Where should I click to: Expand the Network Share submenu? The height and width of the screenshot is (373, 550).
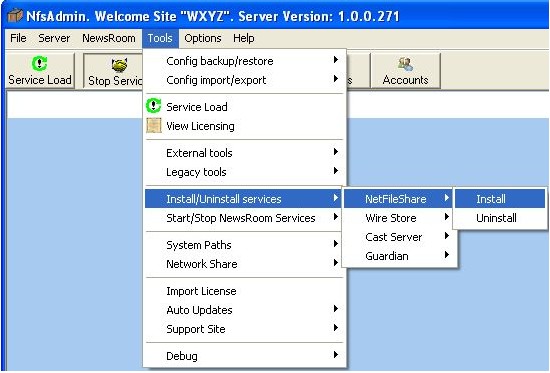coord(243,264)
